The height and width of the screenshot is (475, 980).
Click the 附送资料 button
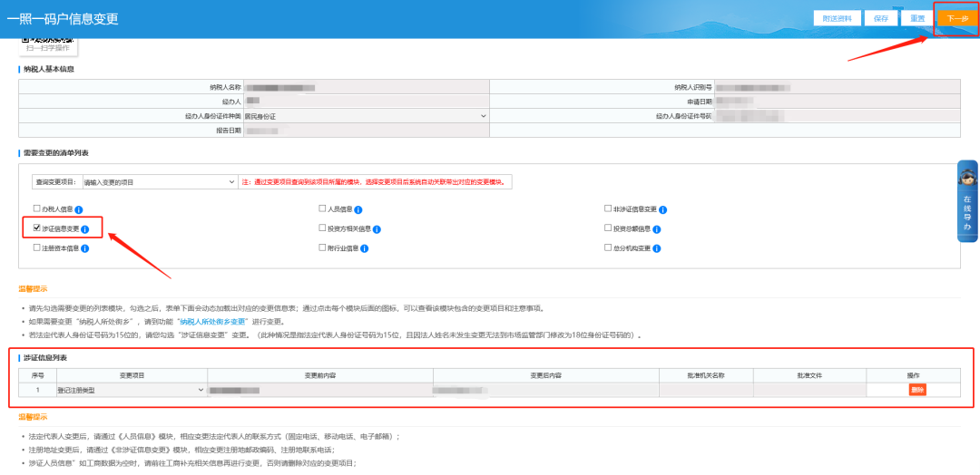837,18
